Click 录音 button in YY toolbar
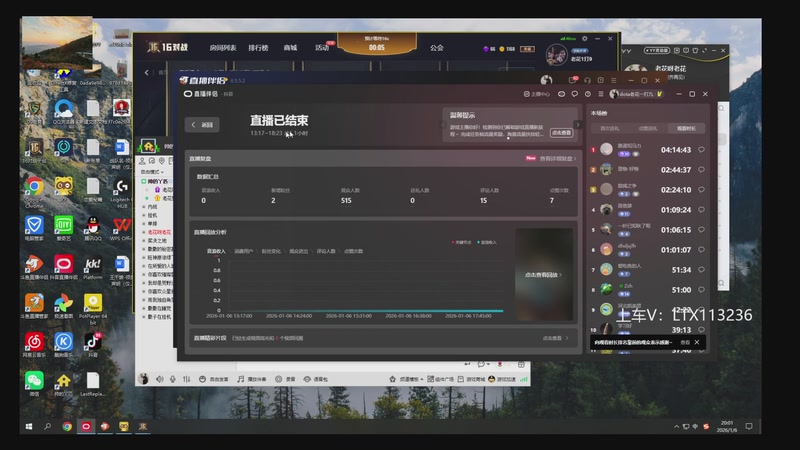This screenshot has width=800, height=450. pyautogui.click(x=285, y=379)
